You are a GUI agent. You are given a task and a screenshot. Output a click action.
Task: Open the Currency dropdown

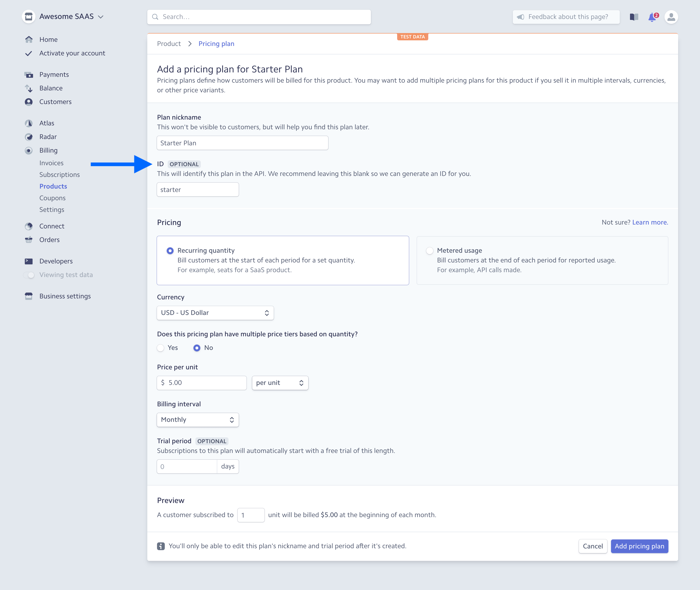[x=215, y=313]
